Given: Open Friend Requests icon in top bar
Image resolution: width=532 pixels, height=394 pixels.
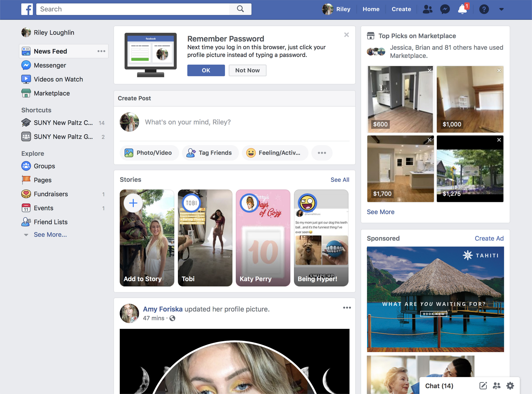Looking at the screenshot, I should pos(427,9).
